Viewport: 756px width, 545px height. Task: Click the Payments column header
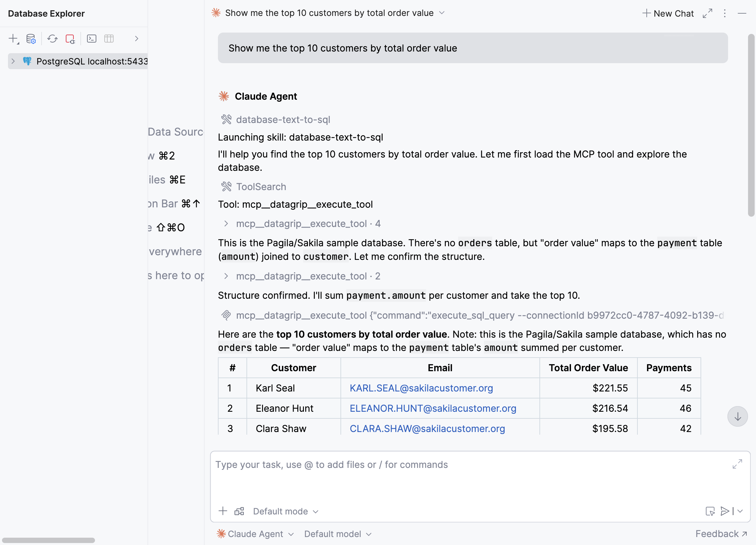coord(669,368)
